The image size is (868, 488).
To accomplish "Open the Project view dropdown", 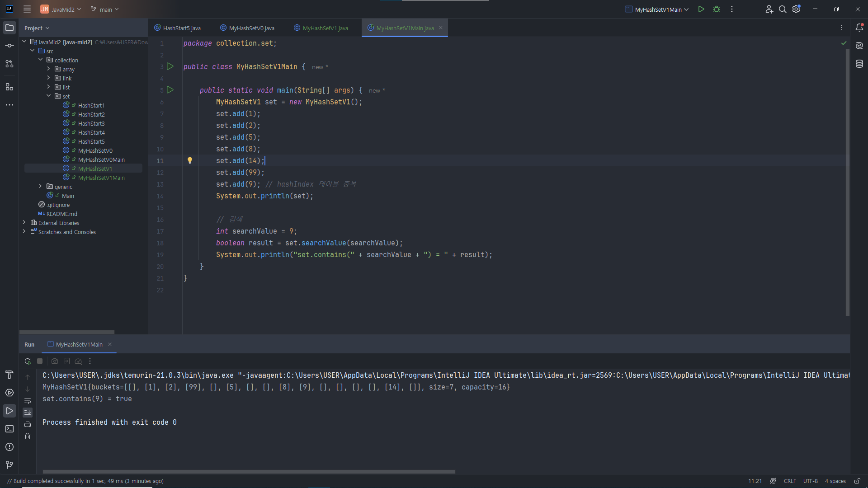I will [37, 28].
